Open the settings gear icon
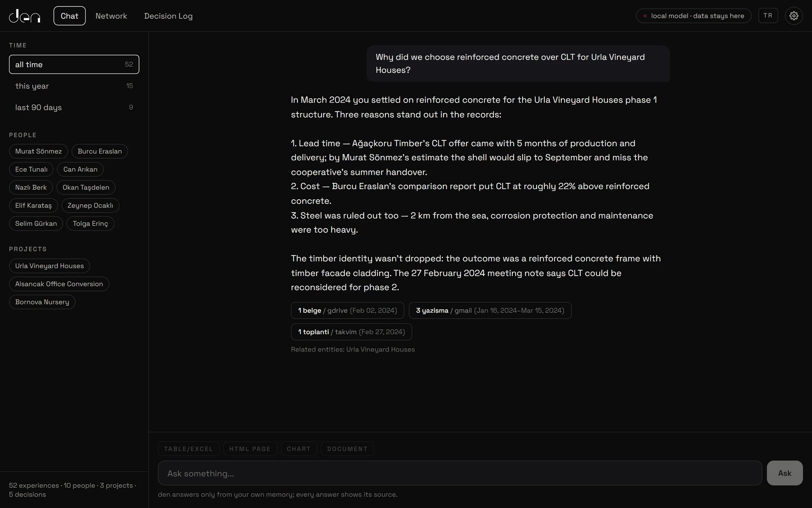This screenshot has width=812, height=508. pyautogui.click(x=794, y=16)
